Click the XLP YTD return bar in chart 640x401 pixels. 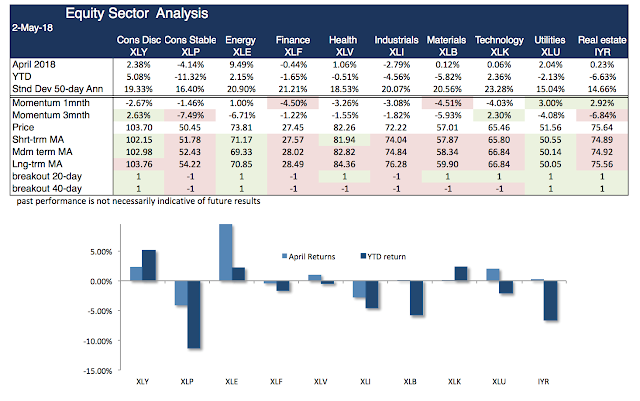pyautogui.click(x=196, y=314)
